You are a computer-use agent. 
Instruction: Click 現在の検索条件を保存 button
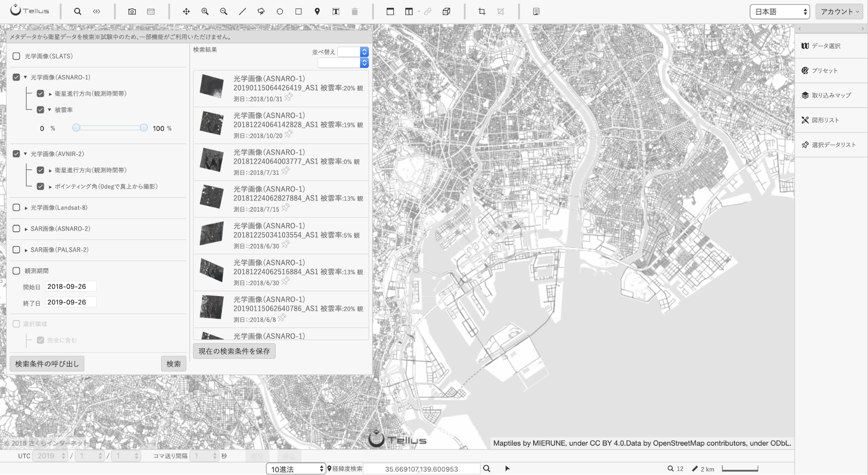(234, 351)
